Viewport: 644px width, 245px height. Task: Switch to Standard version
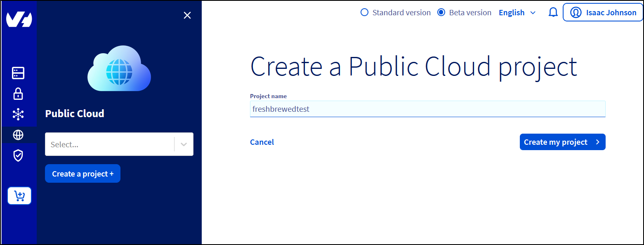pyautogui.click(x=364, y=12)
